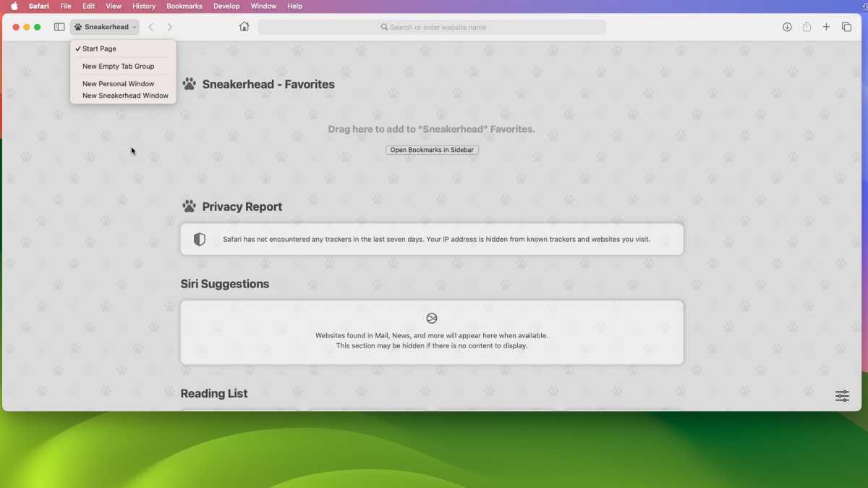868x488 pixels.
Task: Open the Safari menu
Action: pos(39,6)
